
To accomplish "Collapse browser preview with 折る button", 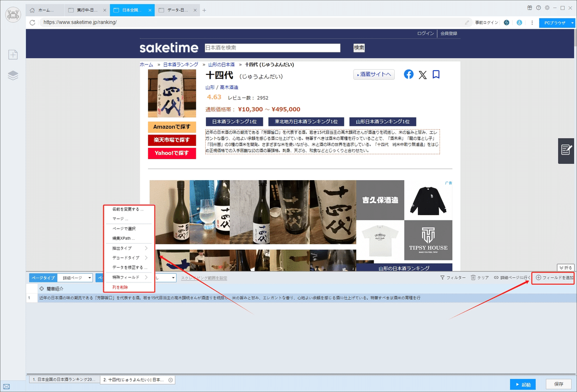I will 566,267.
